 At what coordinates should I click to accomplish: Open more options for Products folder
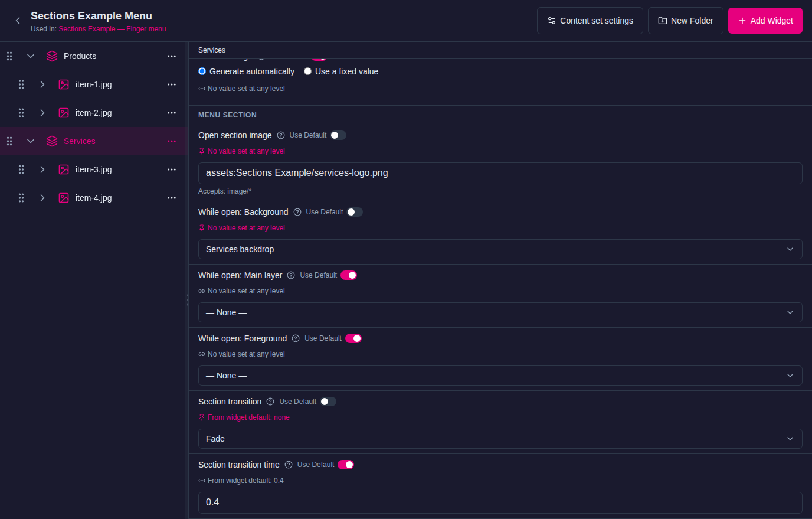172,56
